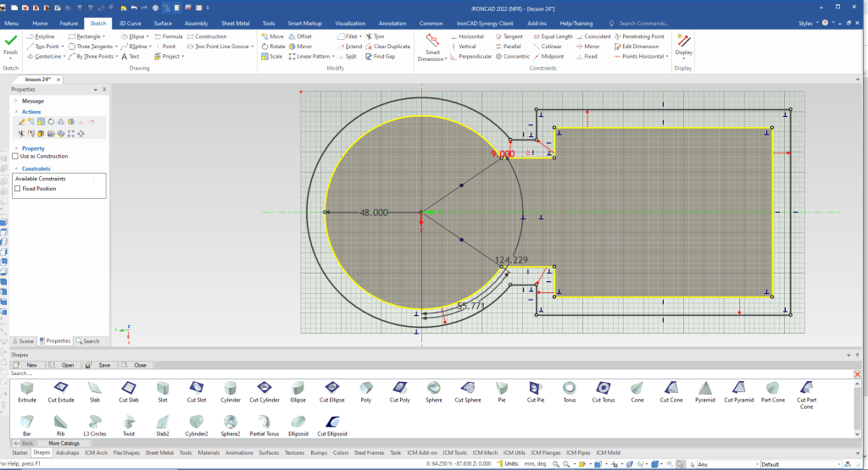
Task: Click the More Catalogs button
Action: (x=64, y=443)
